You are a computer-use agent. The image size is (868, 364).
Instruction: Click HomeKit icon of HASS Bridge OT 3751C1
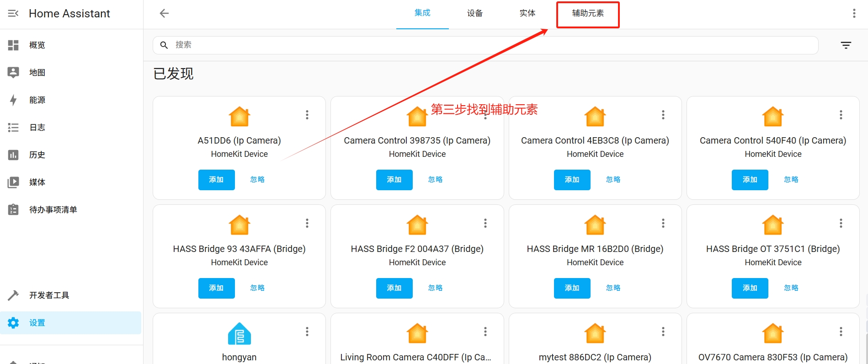click(x=773, y=225)
